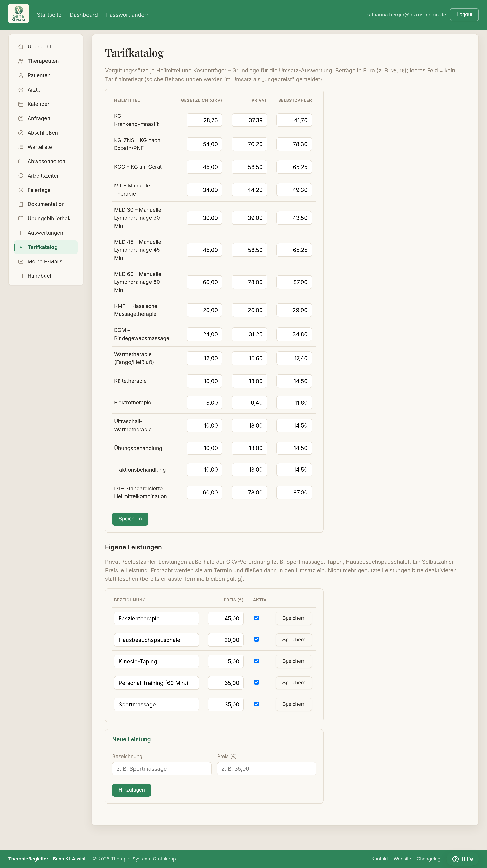Click the Dokumentation clipboard icon
Viewport: 487px width, 868px height.
21,204
